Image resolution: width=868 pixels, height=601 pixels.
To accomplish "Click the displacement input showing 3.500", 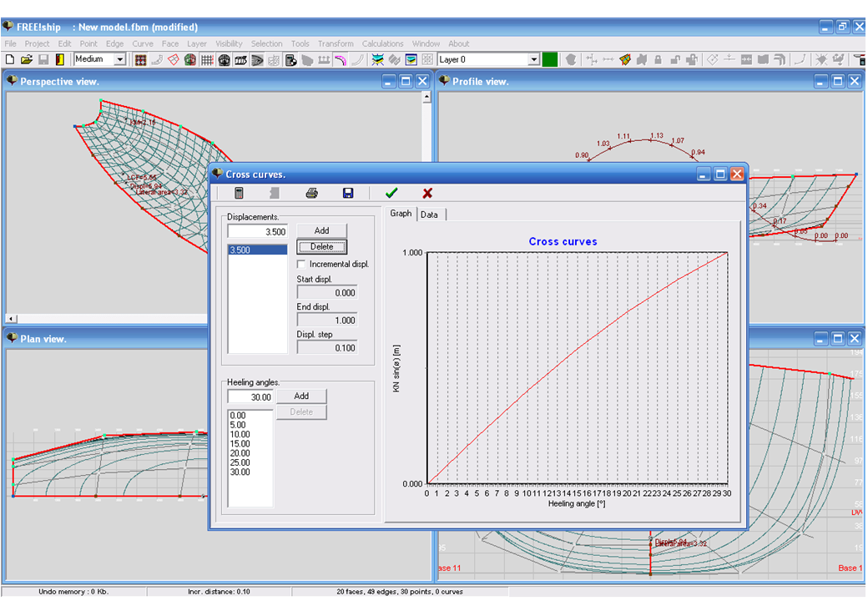I will [x=257, y=232].
